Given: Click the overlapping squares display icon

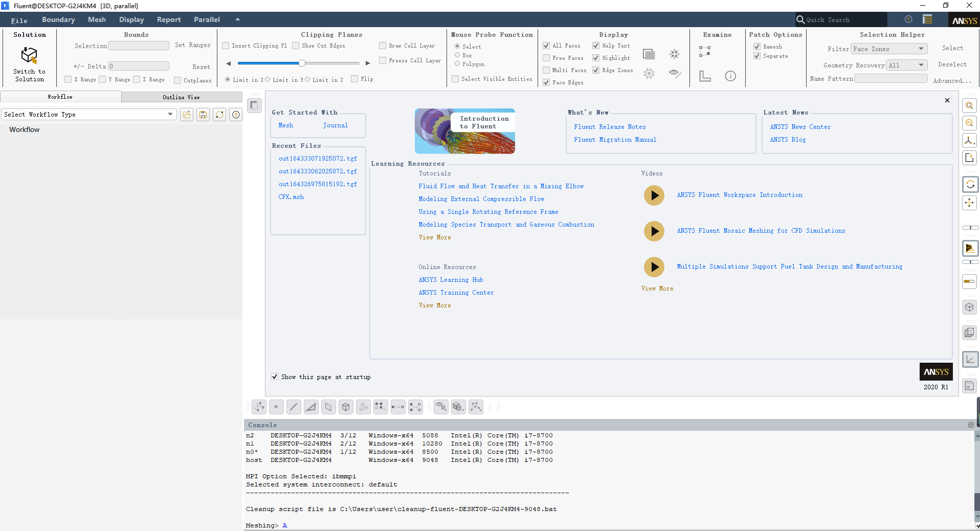Looking at the screenshot, I should click(x=649, y=54).
